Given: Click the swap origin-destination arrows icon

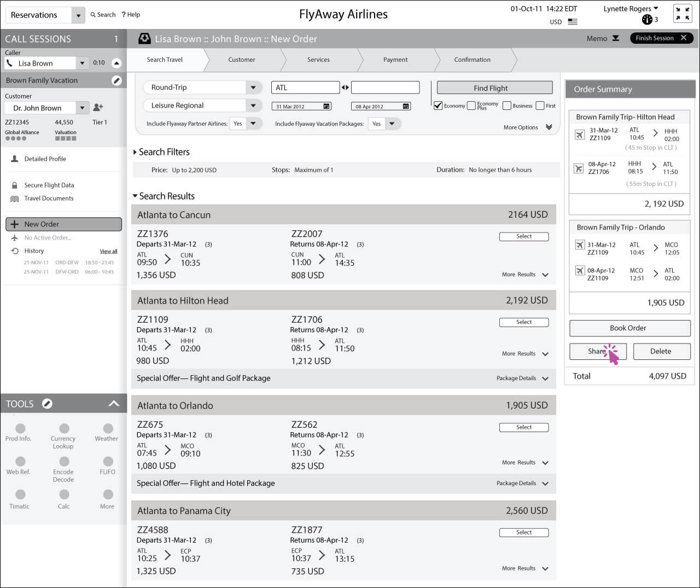Looking at the screenshot, I should tap(345, 88).
